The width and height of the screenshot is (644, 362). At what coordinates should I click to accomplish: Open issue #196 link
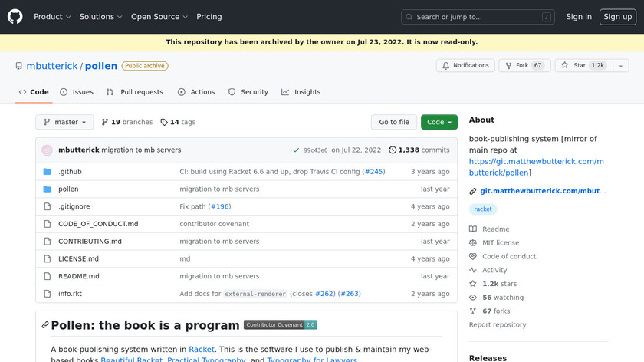point(220,206)
